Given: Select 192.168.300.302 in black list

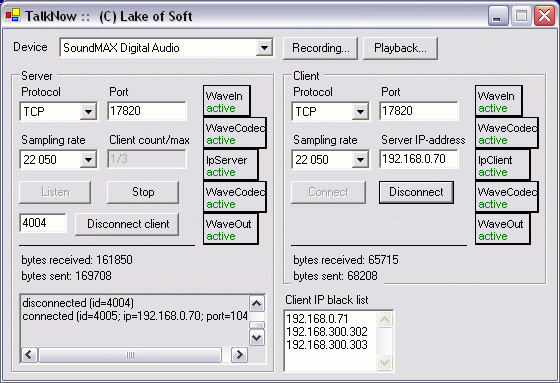Looking at the screenshot, I should click(x=327, y=332).
